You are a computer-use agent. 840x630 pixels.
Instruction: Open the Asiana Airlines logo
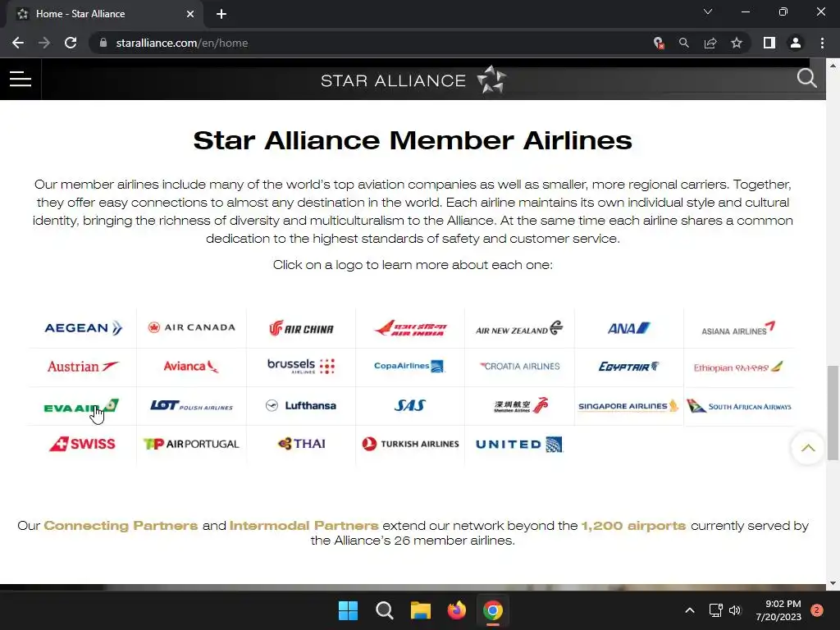point(738,328)
